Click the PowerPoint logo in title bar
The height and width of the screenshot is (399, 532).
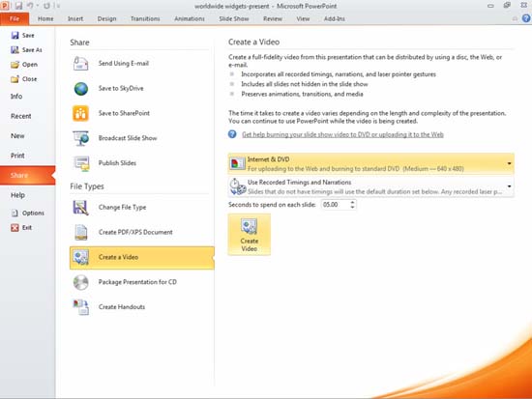5,6
